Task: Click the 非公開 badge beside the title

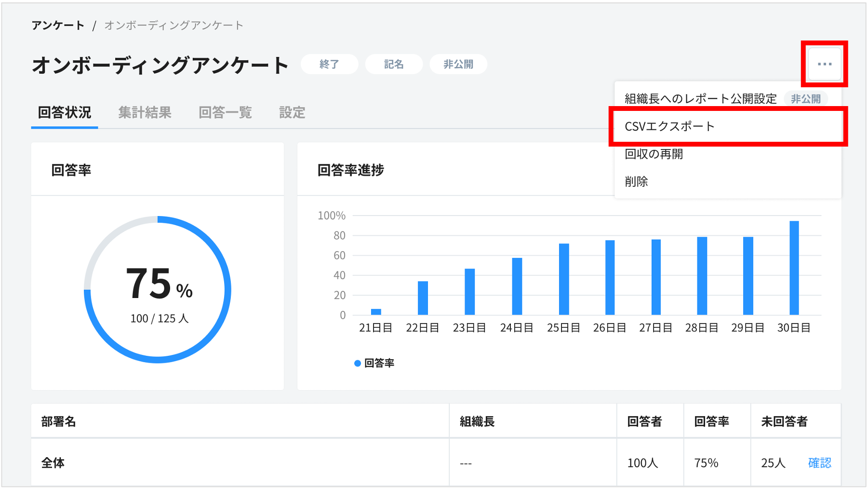Action: pos(458,64)
